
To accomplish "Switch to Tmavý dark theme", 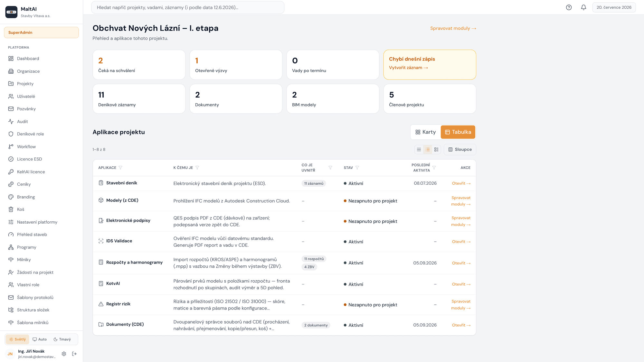I will [x=62, y=339].
